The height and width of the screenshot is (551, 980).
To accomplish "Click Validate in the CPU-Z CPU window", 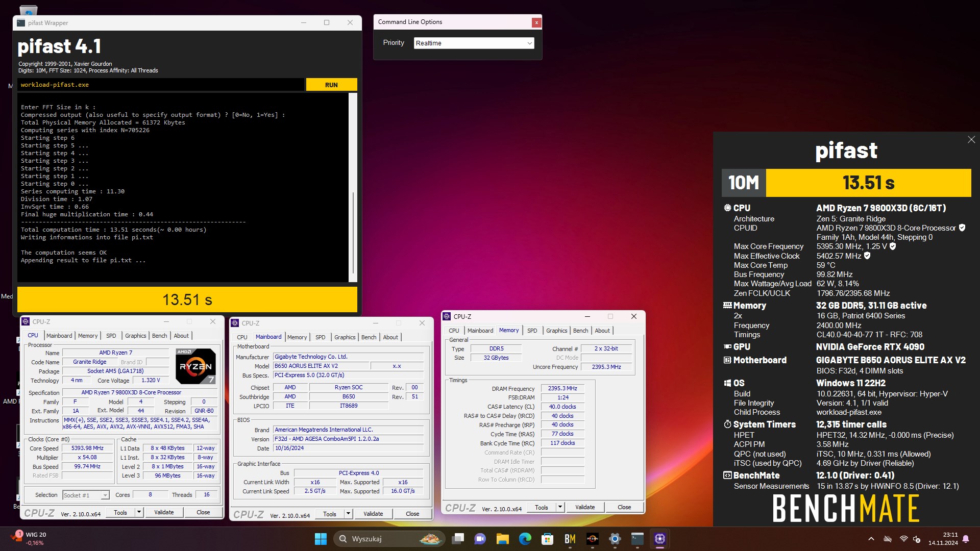I will (164, 513).
